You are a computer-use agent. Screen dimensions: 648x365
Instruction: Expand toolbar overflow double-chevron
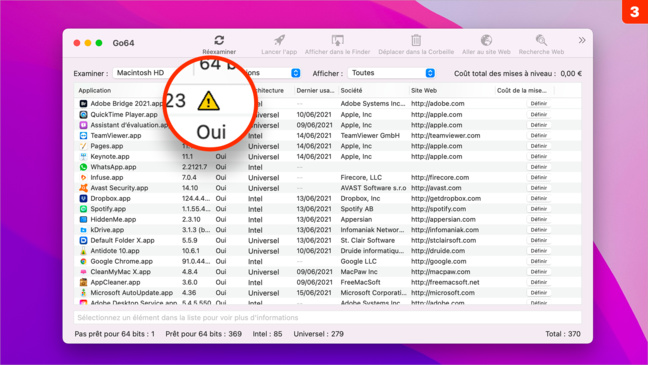[x=582, y=40]
